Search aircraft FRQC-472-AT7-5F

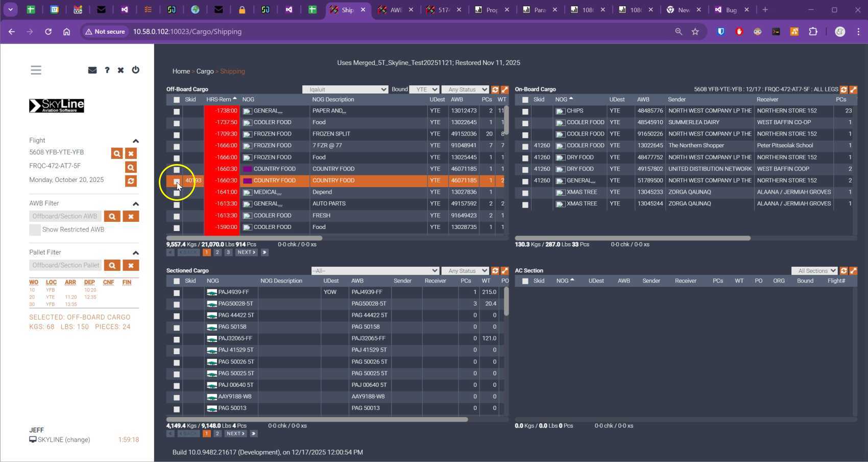click(131, 167)
